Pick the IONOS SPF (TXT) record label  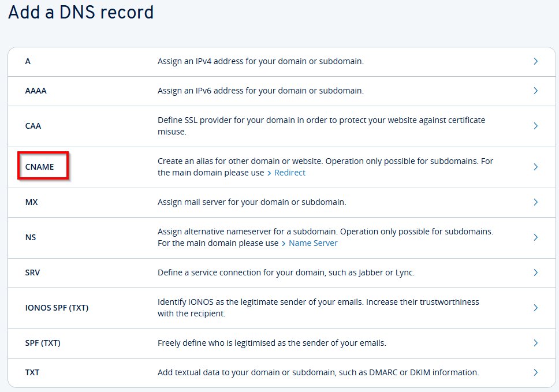(57, 308)
